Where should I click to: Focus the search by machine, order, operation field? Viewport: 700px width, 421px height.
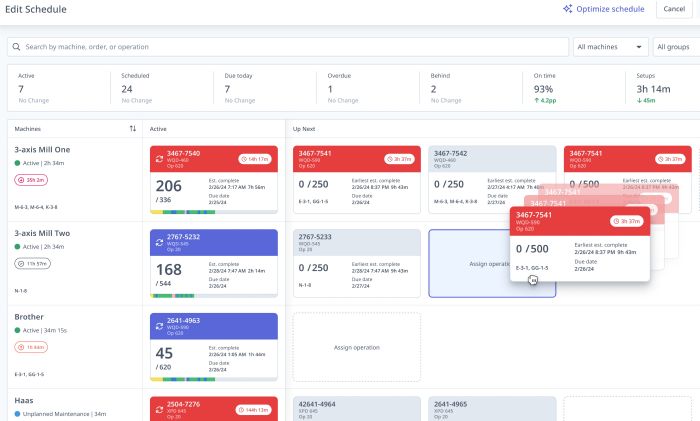[x=288, y=47]
